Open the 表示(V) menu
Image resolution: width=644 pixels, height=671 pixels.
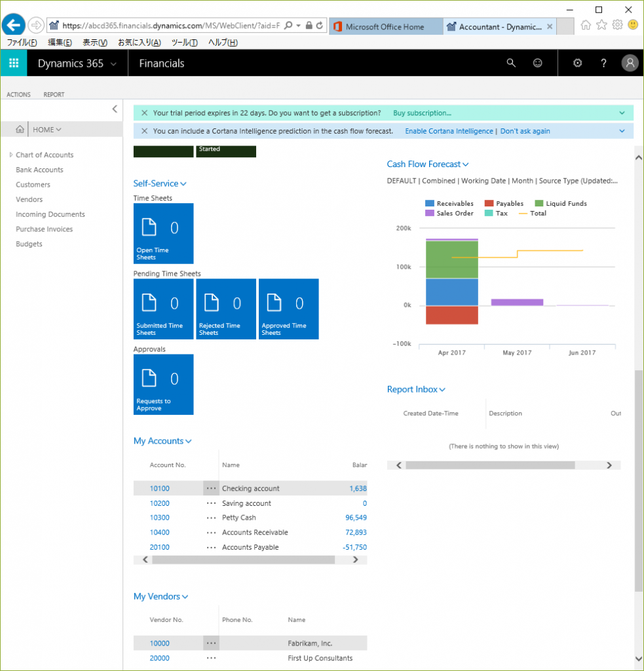point(95,43)
